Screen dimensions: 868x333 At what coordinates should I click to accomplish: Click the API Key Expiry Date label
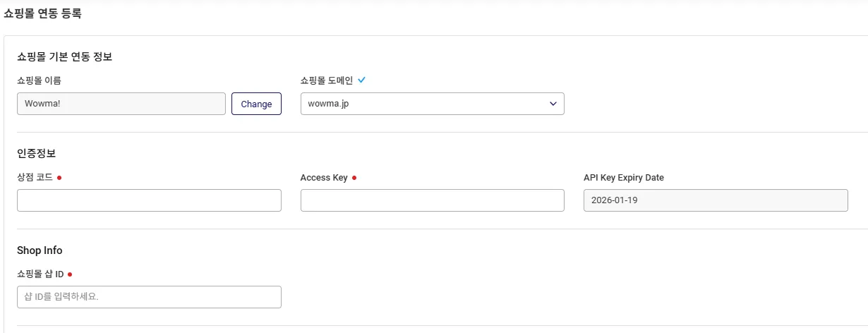click(623, 178)
